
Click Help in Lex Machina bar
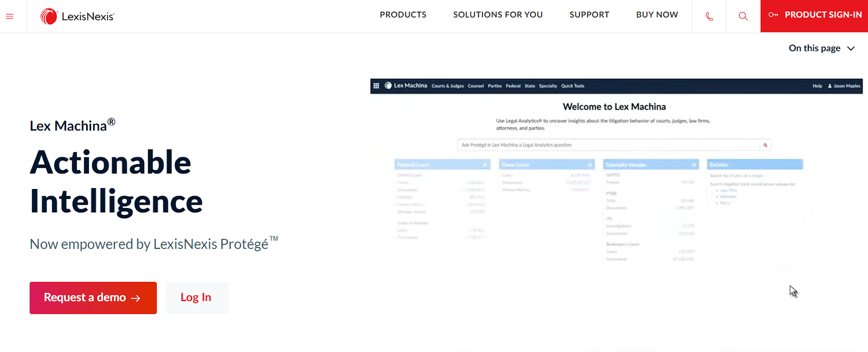(817, 86)
